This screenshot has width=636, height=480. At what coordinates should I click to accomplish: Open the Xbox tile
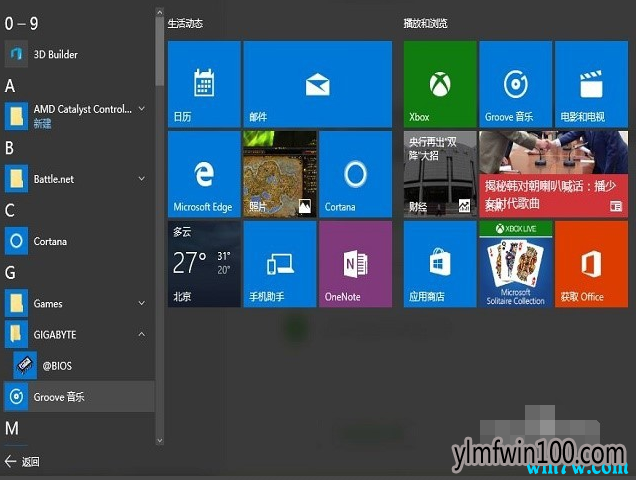click(440, 84)
